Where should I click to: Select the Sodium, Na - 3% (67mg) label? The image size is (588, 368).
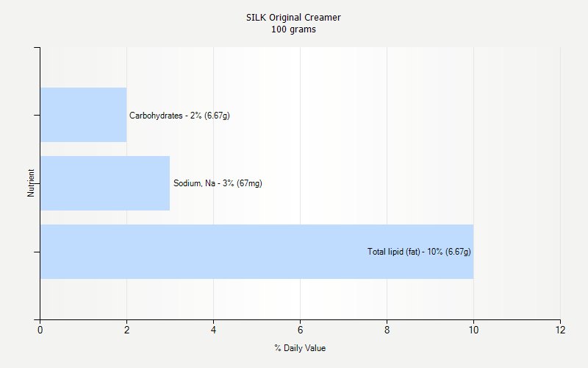(x=218, y=183)
